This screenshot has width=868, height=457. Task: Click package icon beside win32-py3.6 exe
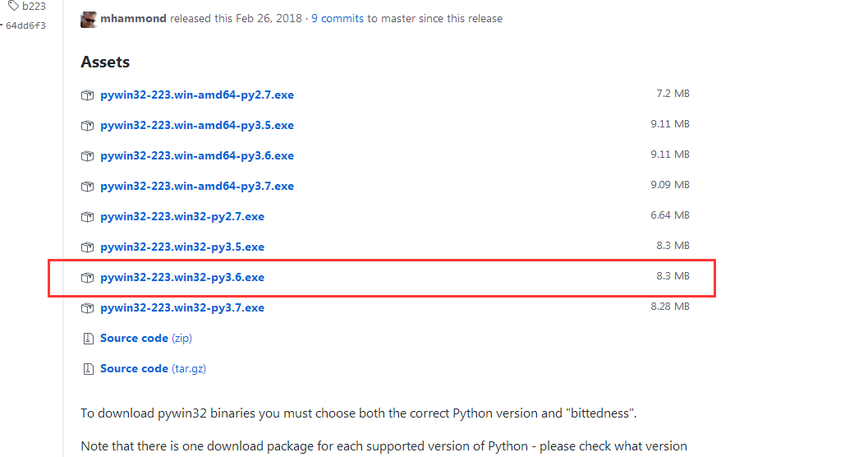coord(87,278)
